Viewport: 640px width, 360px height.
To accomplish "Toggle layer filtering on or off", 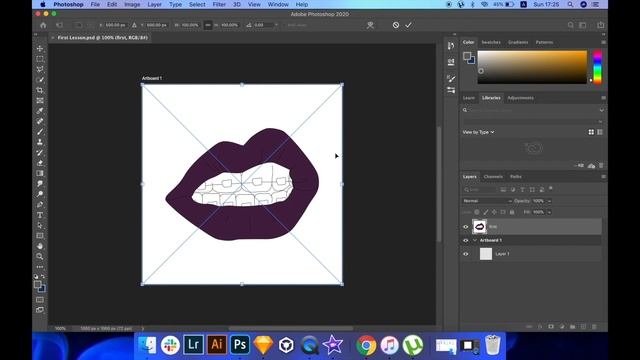I will (x=551, y=188).
